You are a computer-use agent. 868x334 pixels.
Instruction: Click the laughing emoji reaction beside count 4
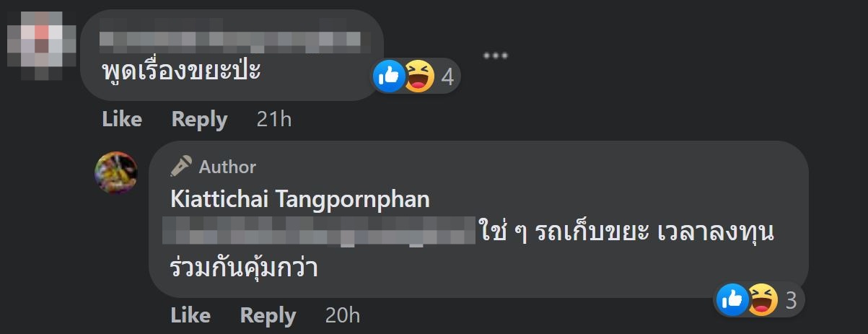(x=419, y=75)
